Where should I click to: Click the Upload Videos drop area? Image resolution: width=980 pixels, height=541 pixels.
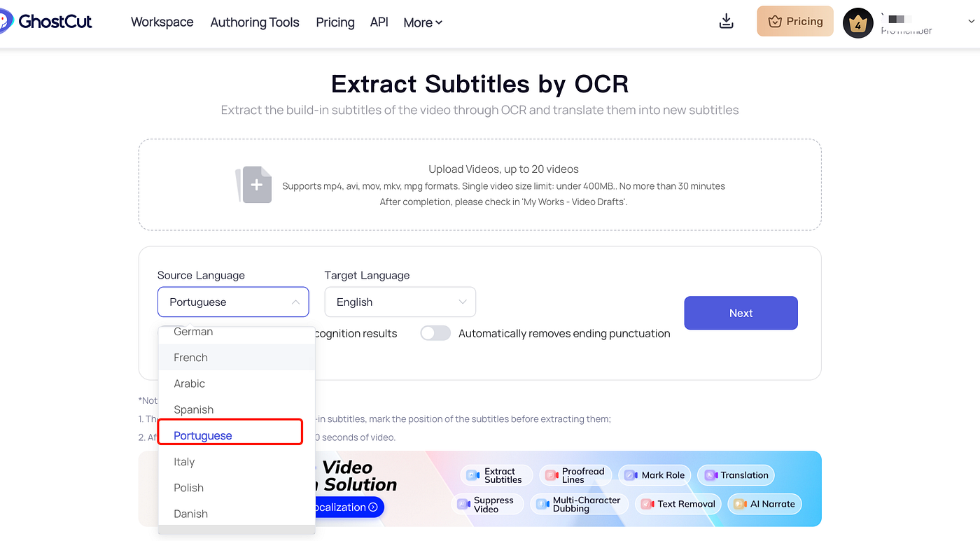pos(479,185)
